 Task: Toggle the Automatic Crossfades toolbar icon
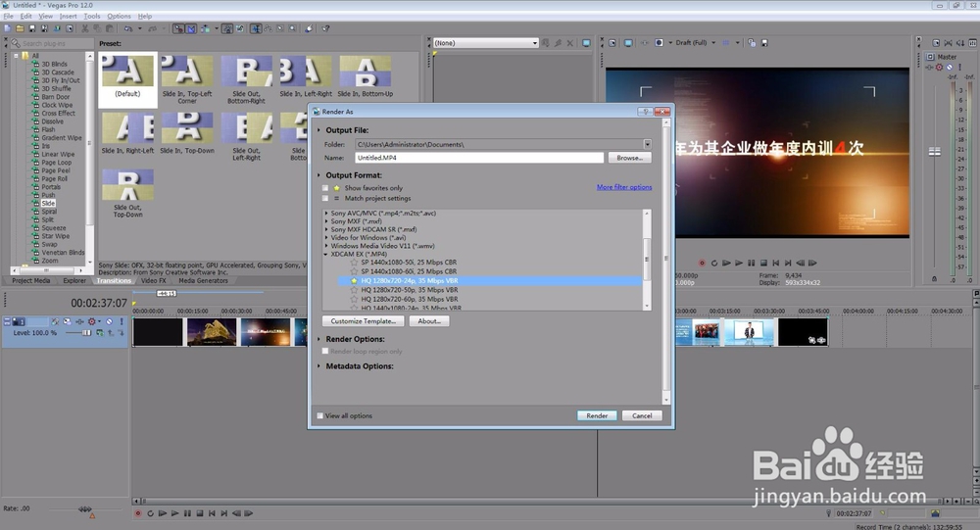[x=191, y=28]
